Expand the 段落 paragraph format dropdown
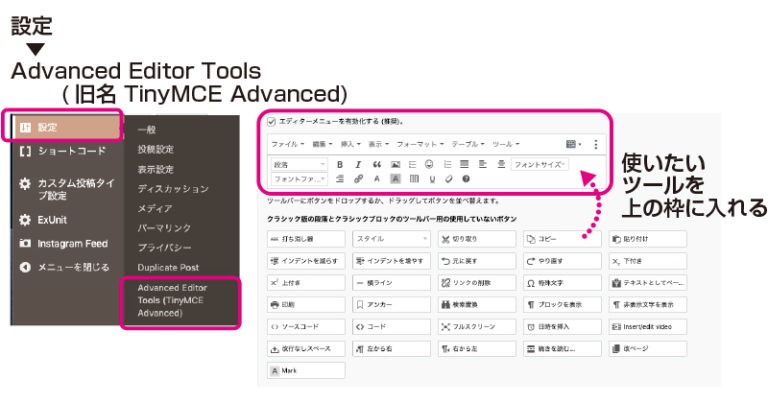 tap(298, 164)
